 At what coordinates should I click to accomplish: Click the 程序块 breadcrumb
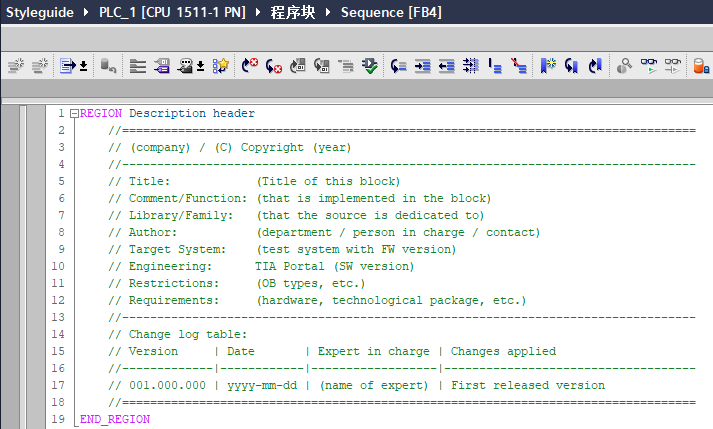292,12
